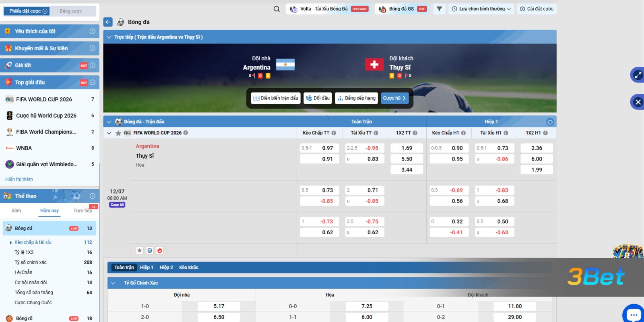This screenshot has height=322, width=644.
Task: Open Cược hũ World Cup 2026
Action: point(50,116)
